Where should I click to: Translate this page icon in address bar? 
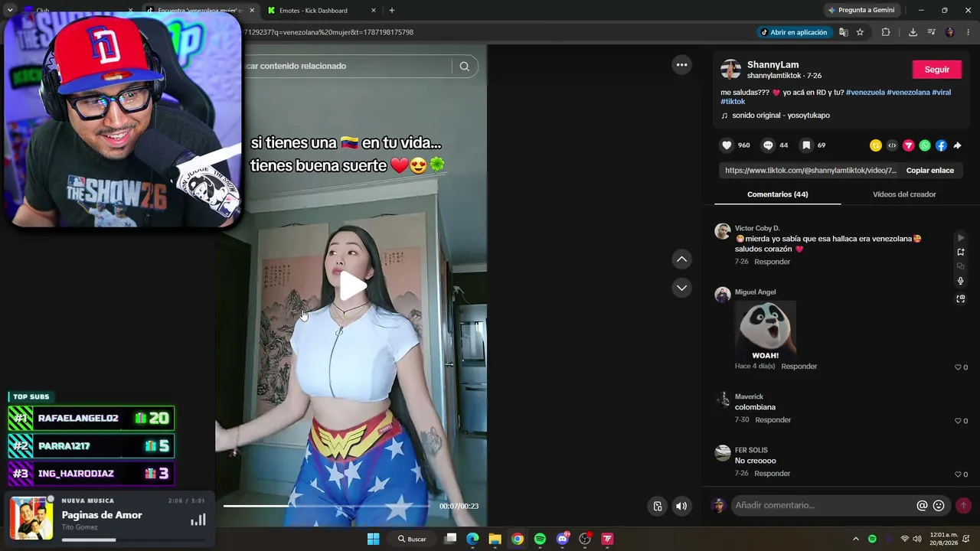843,32
